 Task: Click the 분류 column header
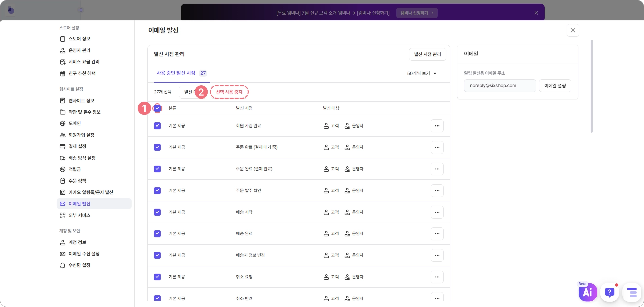click(x=172, y=108)
